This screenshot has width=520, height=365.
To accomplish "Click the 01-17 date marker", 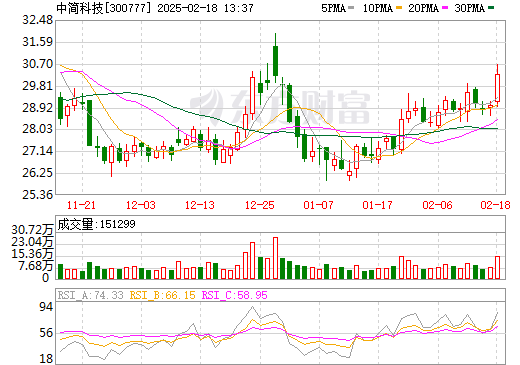I will pyautogui.click(x=378, y=205).
